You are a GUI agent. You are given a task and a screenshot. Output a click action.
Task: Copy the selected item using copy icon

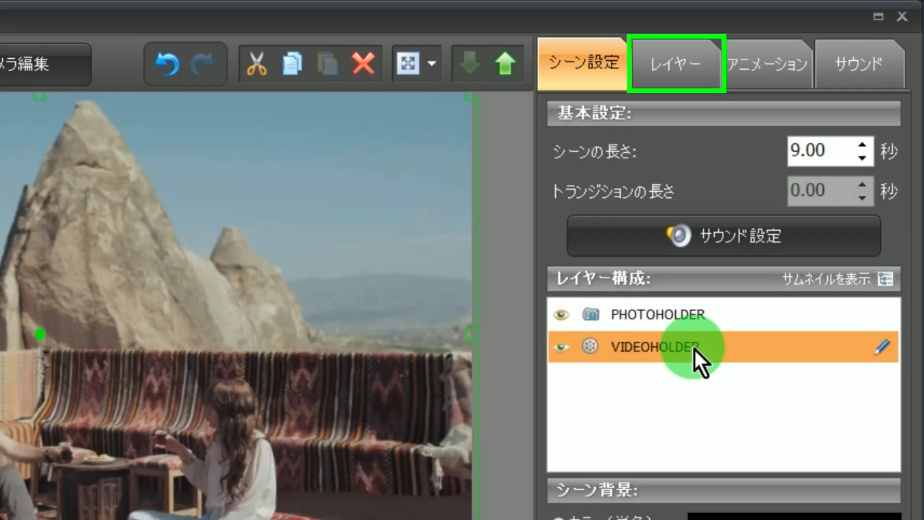point(292,64)
